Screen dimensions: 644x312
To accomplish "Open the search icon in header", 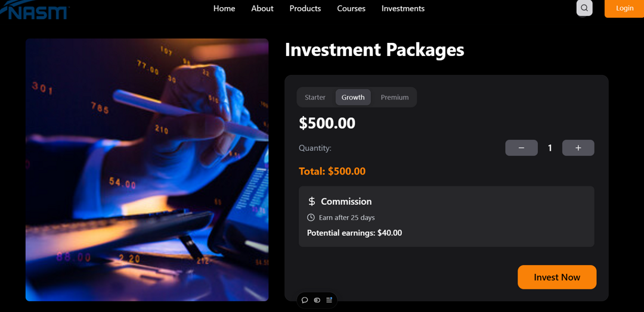I will (x=584, y=8).
